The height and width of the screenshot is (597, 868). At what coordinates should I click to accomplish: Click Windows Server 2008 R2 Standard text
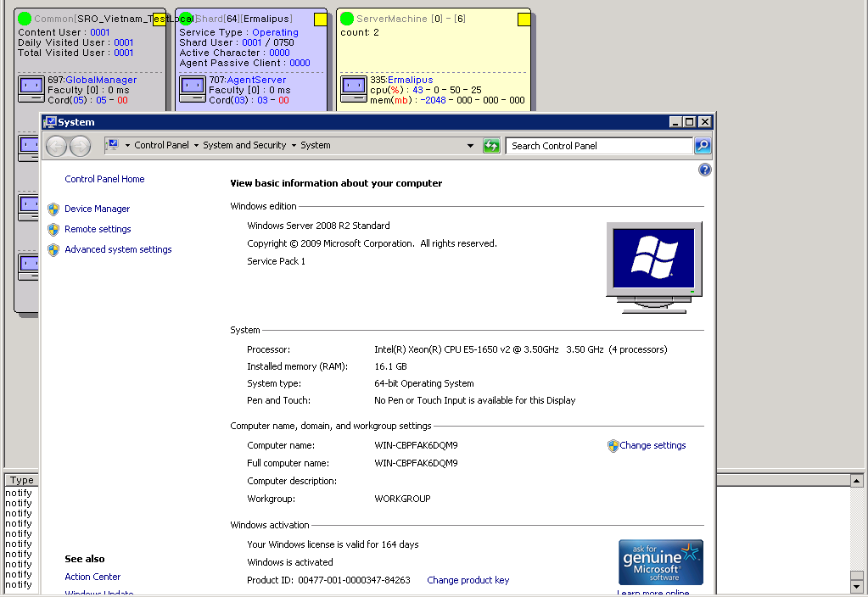tap(318, 226)
